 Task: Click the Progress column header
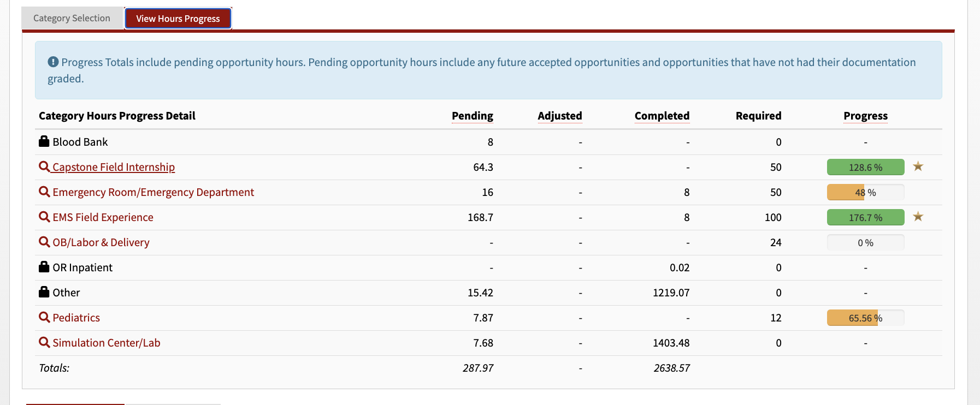pos(866,116)
